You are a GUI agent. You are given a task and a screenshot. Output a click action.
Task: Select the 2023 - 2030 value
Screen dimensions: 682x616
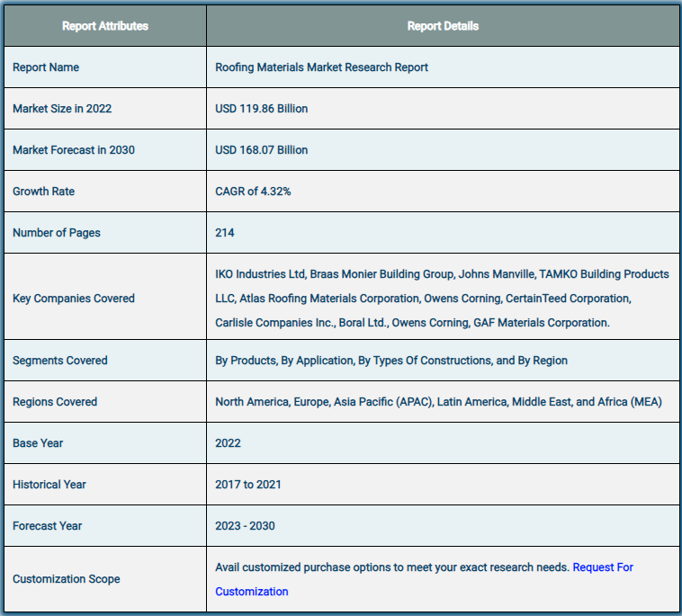[245, 526]
